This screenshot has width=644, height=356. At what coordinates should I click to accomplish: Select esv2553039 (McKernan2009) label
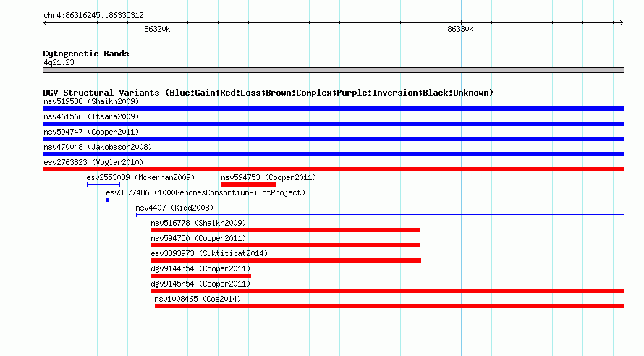pos(140,177)
